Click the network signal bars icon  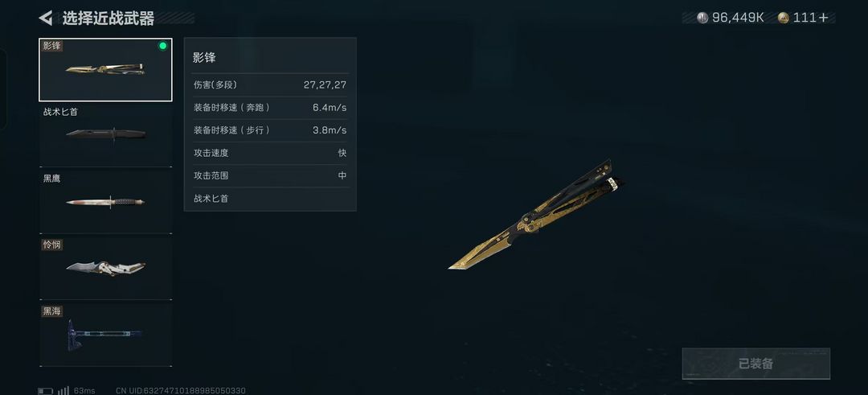click(x=63, y=390)
